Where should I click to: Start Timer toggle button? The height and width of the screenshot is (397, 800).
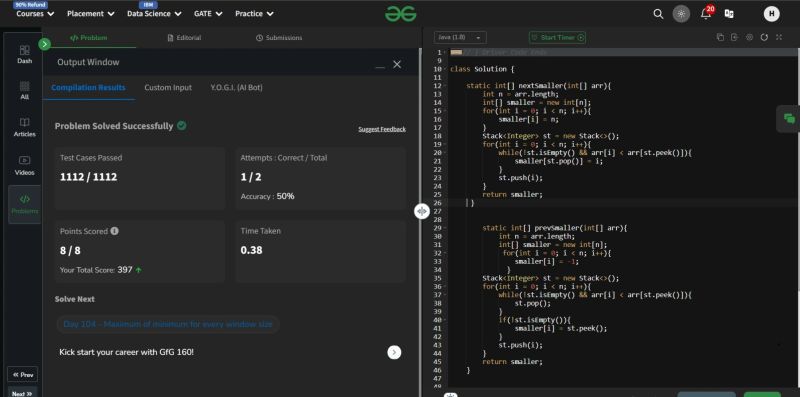pos(557,37)
